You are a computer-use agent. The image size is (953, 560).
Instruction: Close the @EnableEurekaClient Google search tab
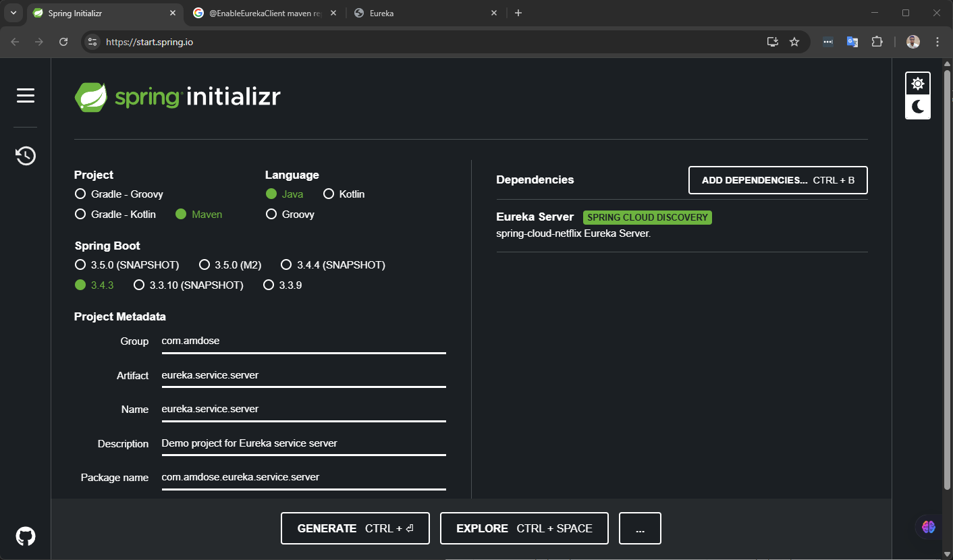333,13
